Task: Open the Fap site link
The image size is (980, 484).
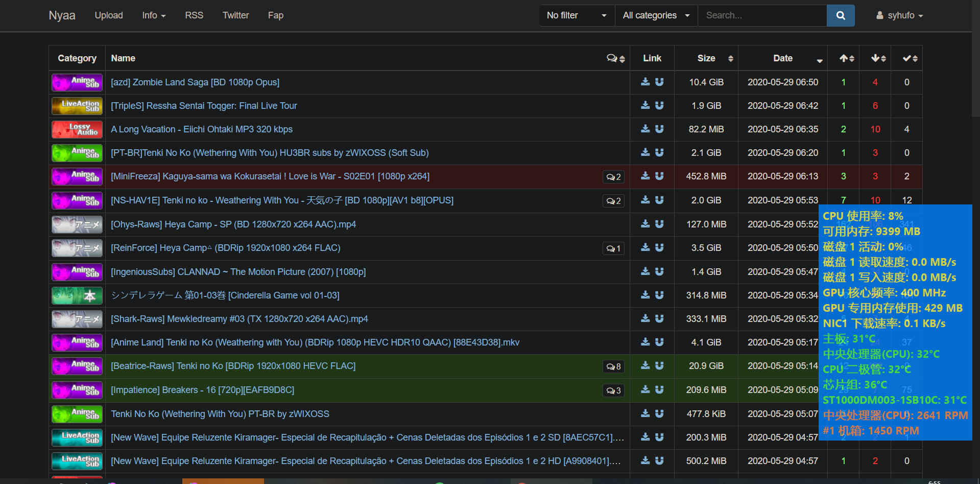Action: pos(276,15)
